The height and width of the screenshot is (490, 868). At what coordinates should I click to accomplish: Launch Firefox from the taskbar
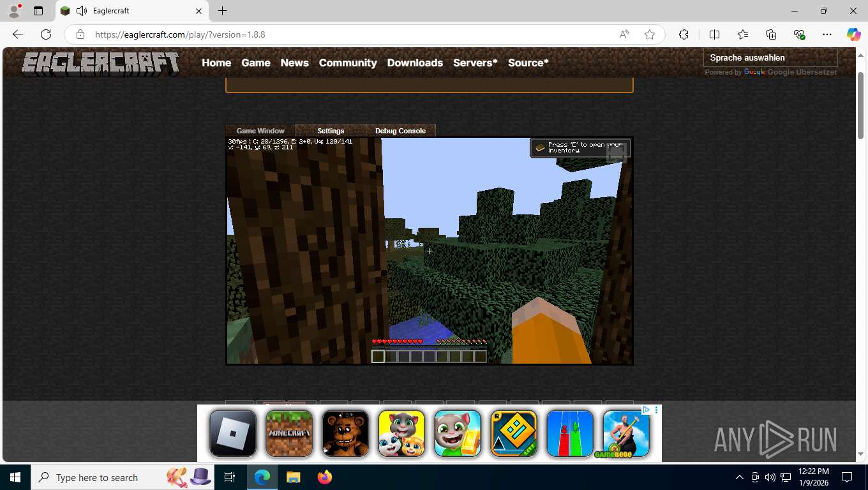(x=325, y=477)
